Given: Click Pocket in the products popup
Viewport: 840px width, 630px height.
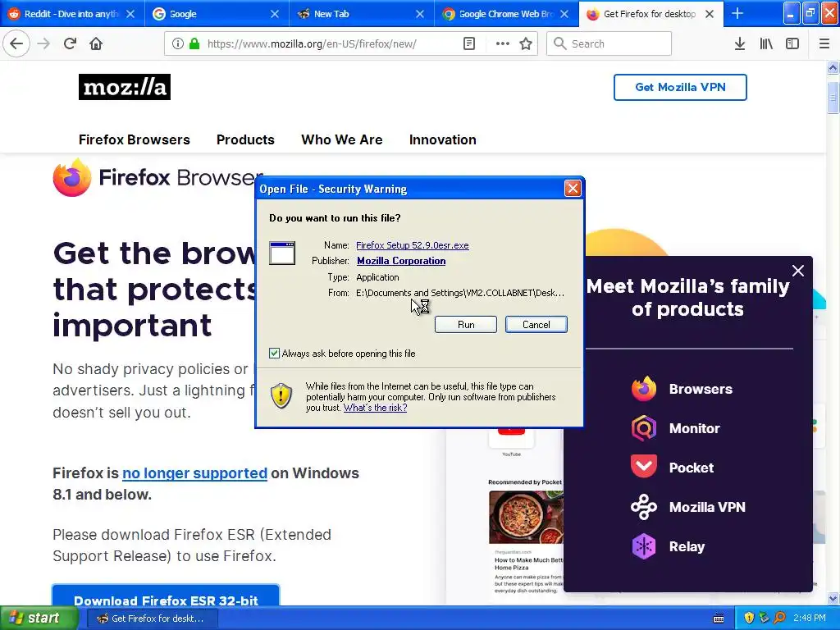Looking at the screenshot, I should pos(691,468).
